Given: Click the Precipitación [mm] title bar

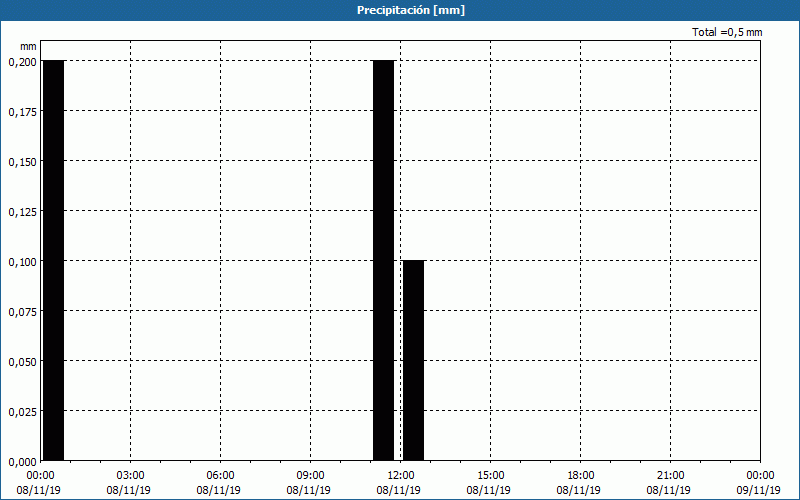Looking at the screenshot, I should [x=400, y=10].
